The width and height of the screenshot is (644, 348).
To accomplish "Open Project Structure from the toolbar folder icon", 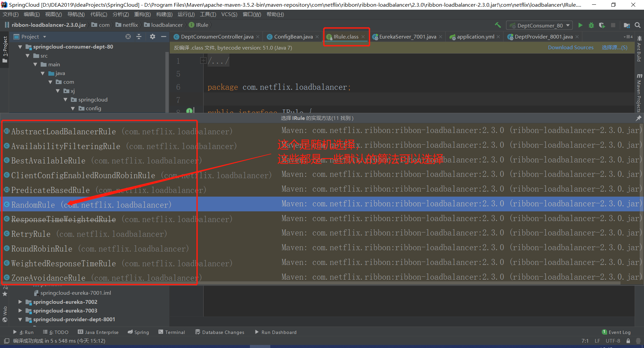I will 627,25.
